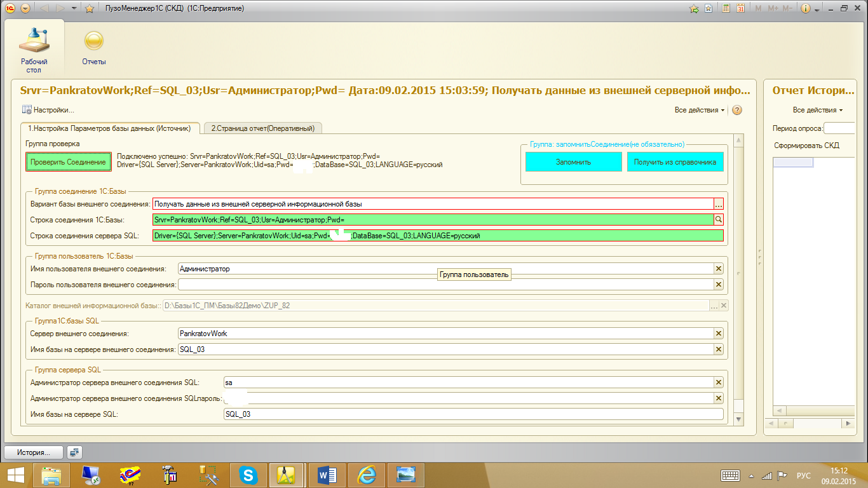This screenshot has height=488, width=868.
Task: Open the navigation history dropdown arrow
Action: click(x=74, y=8)
